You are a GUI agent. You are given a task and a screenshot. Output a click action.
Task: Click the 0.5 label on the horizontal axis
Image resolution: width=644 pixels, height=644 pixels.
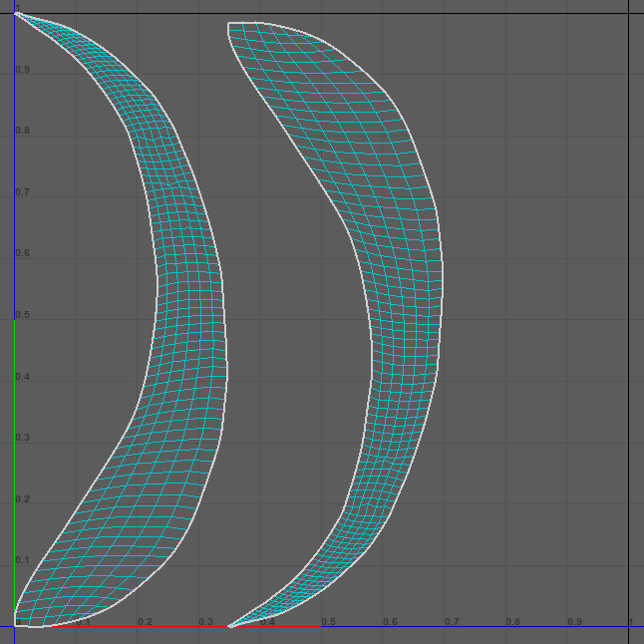pyautogui.click(x=328, y=621)
